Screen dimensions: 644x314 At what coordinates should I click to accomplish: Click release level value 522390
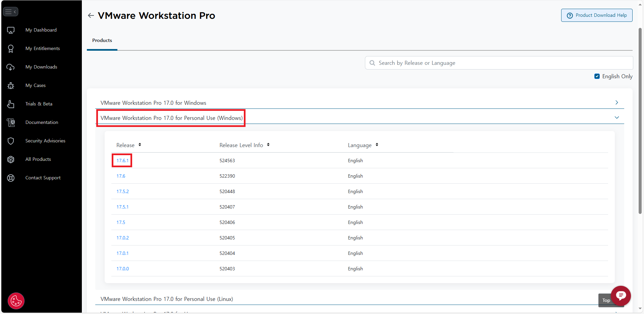(227, 176)
